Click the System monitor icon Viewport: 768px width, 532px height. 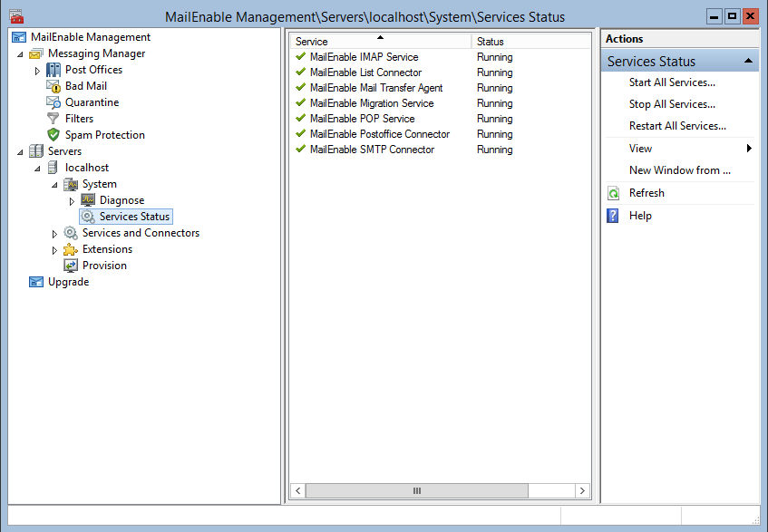[x=71, y=184]
